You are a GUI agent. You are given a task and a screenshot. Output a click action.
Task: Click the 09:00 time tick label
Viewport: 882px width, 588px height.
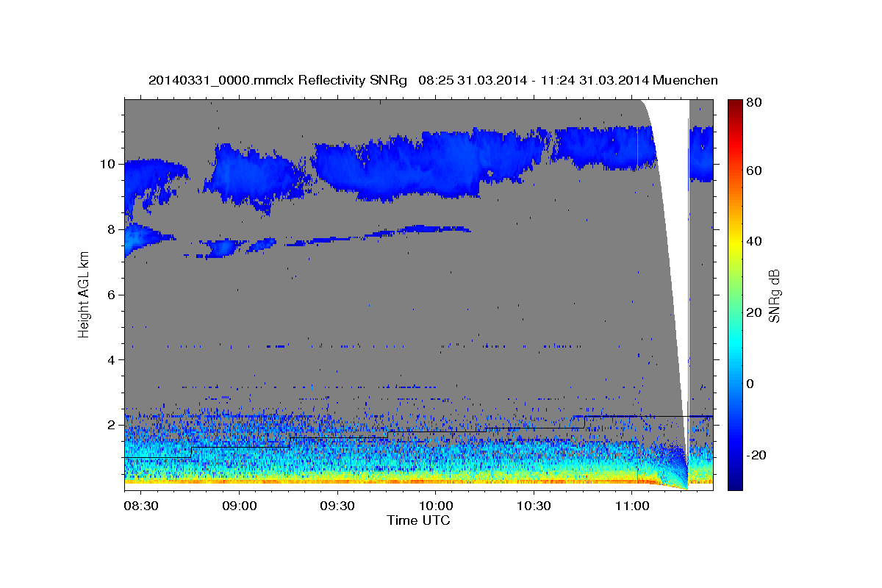pos(239,506)
